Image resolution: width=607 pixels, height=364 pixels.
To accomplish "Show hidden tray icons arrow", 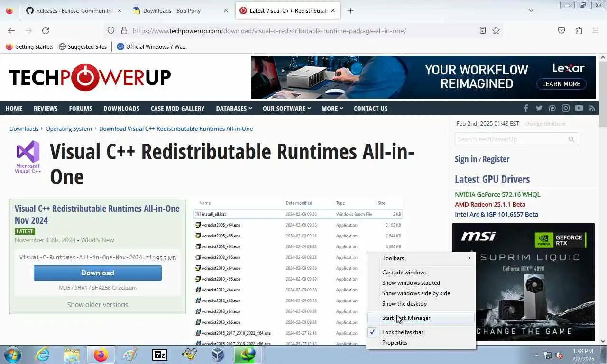I will coord(536,355).
